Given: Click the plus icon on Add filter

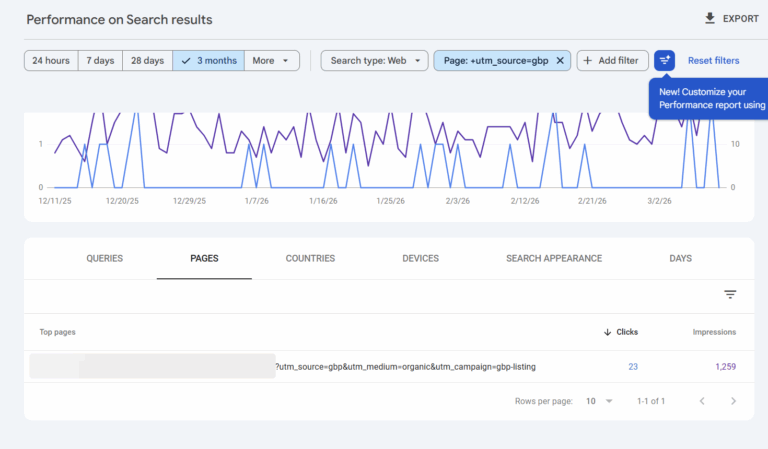Looking at the screenshot, I should [x=587, y=61].
